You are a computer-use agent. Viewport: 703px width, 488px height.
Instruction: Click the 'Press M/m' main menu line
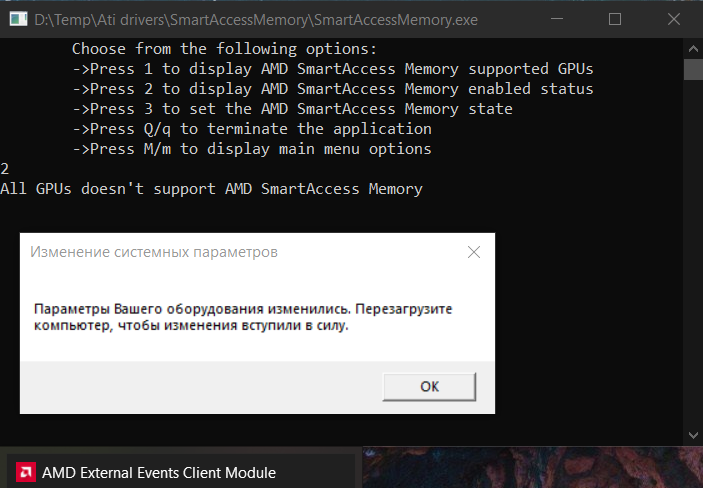[x=252, y=149]
